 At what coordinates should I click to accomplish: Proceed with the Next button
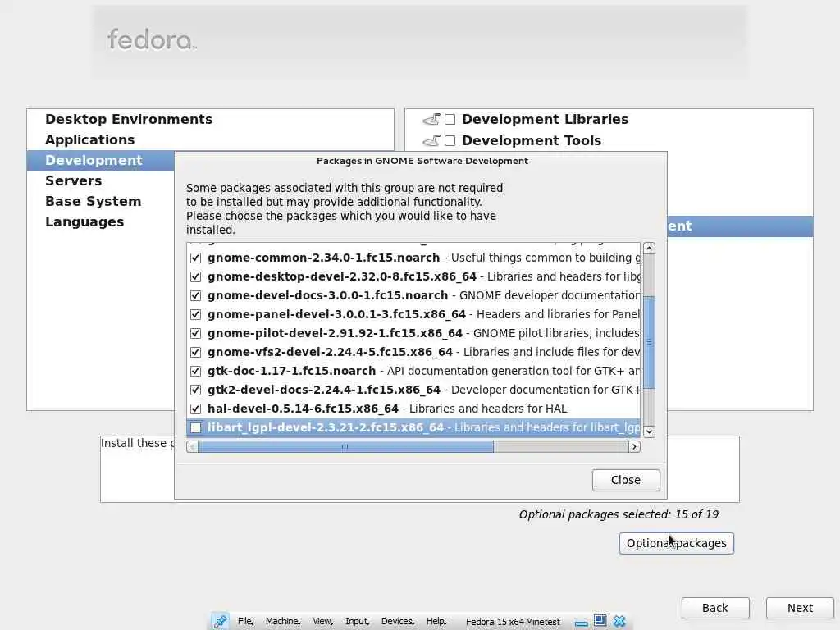point(800,608)
